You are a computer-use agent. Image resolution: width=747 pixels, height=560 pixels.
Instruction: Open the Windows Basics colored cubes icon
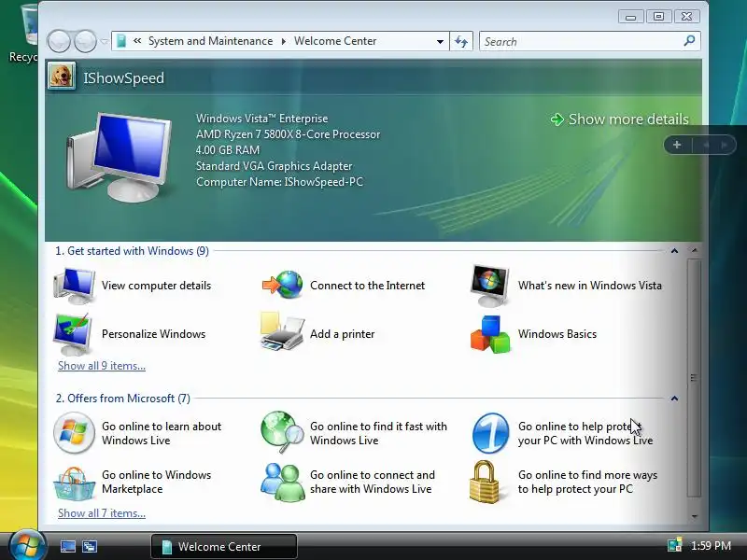click(x=490, y=334)
